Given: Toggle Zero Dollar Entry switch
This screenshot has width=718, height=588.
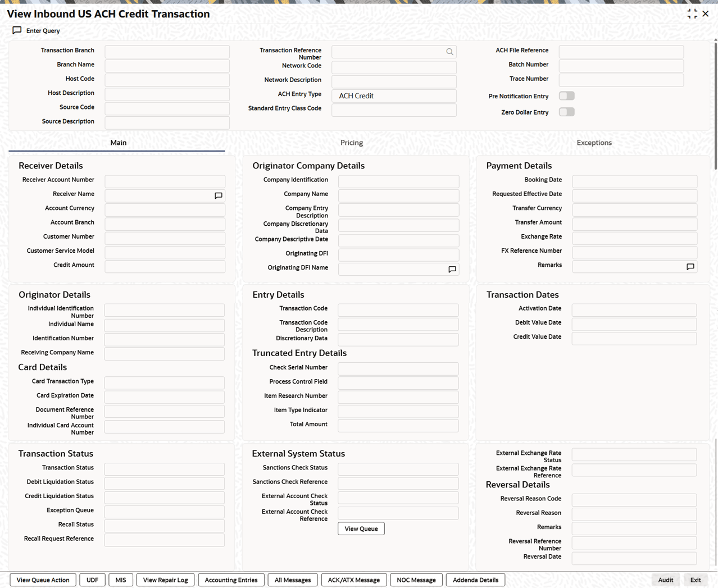Looking at the screenshot, I should (x=566, y=112).
